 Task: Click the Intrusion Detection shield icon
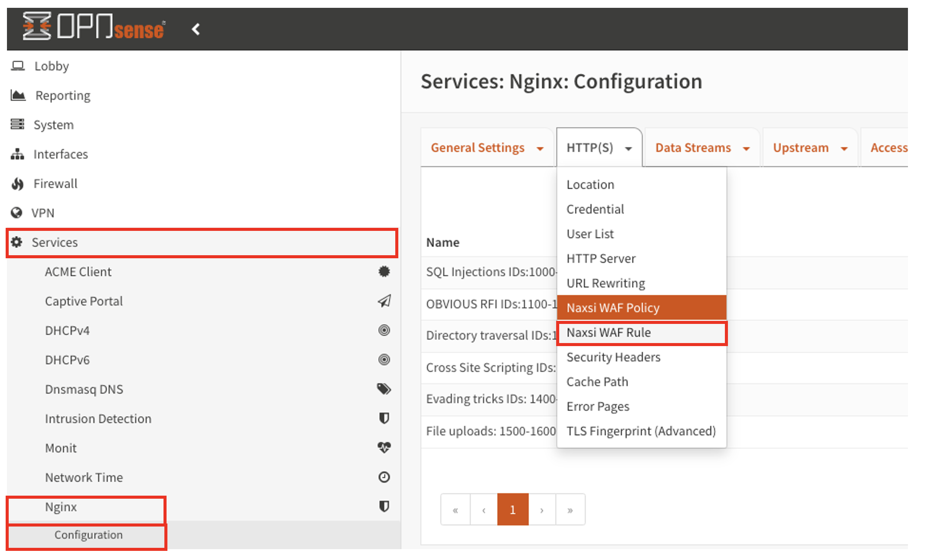coord(384,418)
